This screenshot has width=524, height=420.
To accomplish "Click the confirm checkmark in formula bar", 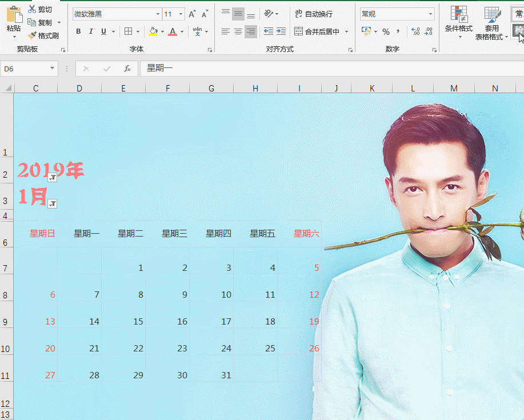I will [x=107, y=69].
